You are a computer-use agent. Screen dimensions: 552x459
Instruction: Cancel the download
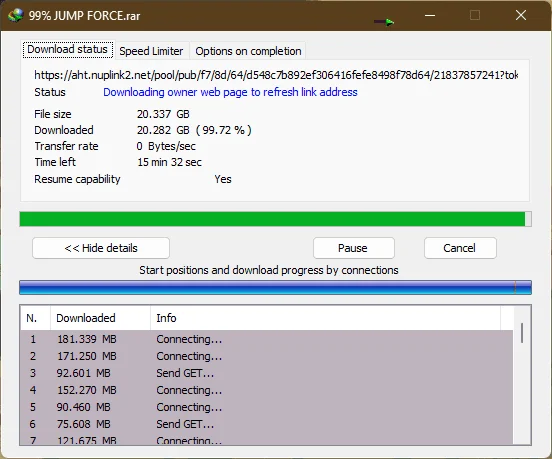click(460, 248)
